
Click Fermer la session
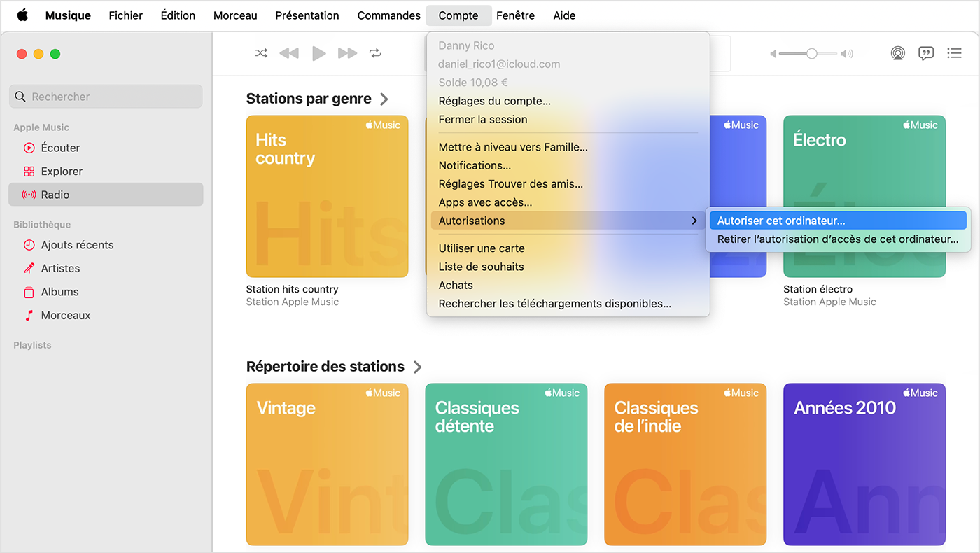[483, 119]
